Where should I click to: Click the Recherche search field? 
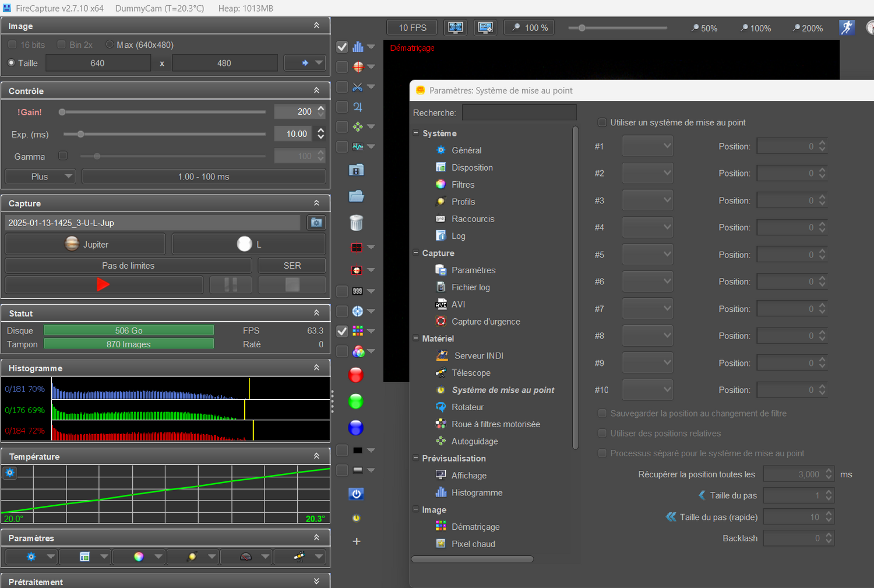coord(519,112)
